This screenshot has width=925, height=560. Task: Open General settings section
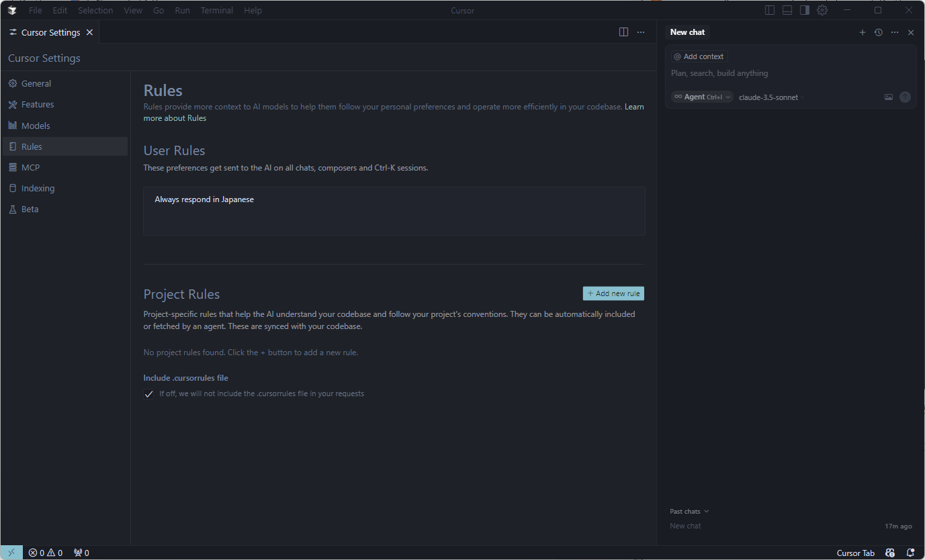click(x=65, y=83)
